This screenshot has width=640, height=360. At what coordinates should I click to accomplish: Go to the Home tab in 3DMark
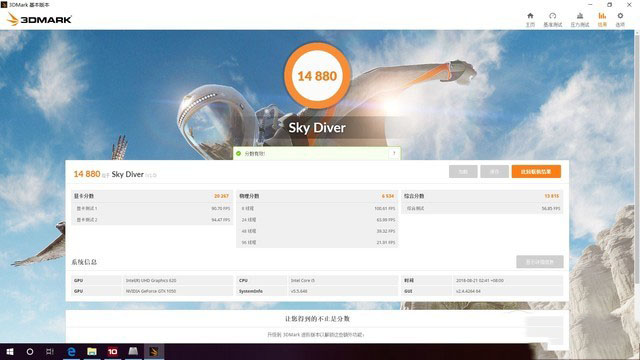click(x=530, y=20)
